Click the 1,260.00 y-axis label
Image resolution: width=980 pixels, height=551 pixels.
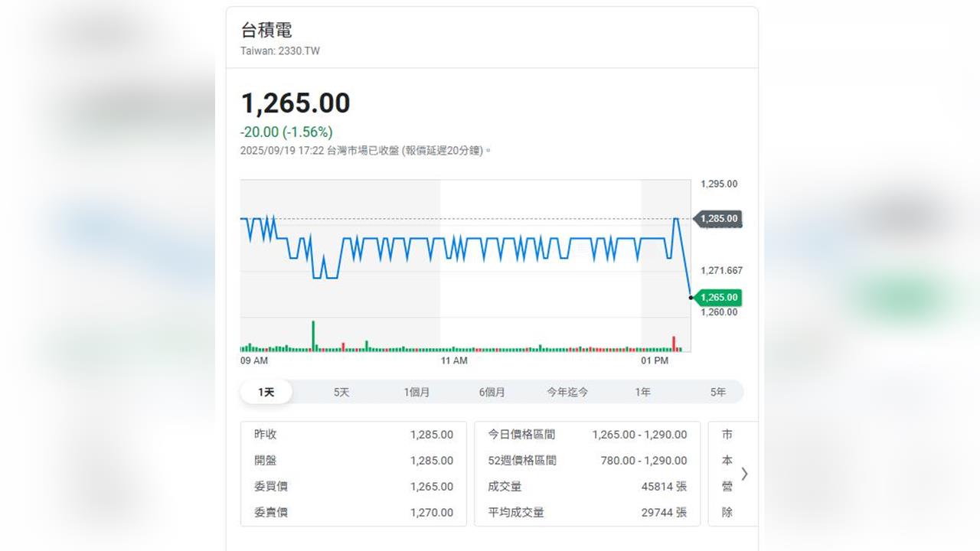(719, 312)
